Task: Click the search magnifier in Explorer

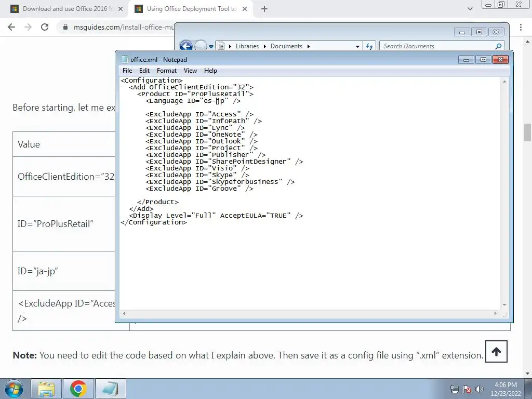Action: 498,46
